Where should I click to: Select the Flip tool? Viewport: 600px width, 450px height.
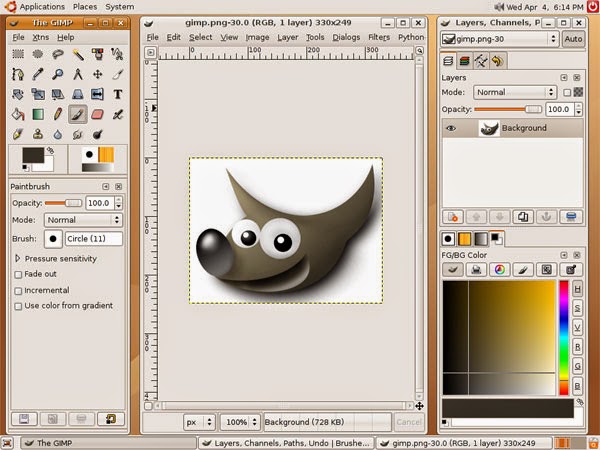(x=98, y=94)
